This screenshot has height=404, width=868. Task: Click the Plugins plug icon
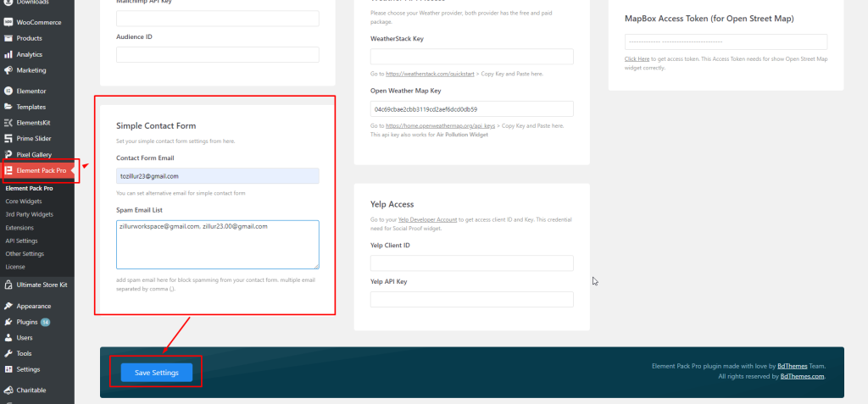tap(8, 322)
